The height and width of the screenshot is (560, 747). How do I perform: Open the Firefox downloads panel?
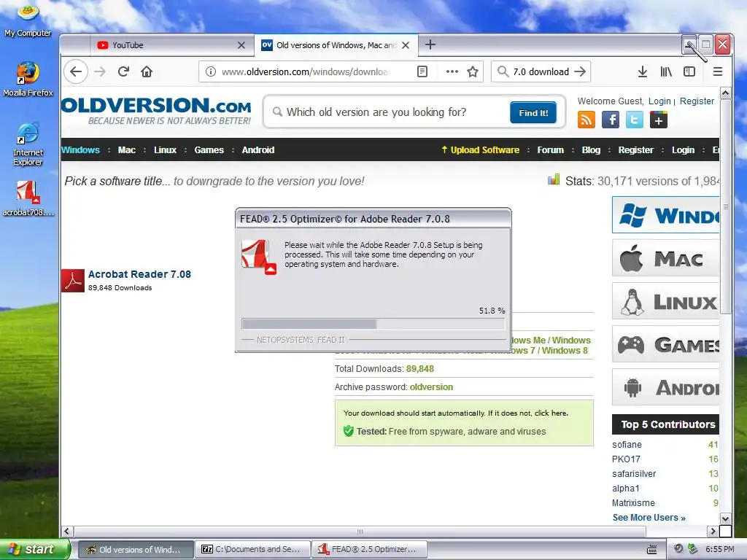642,71
